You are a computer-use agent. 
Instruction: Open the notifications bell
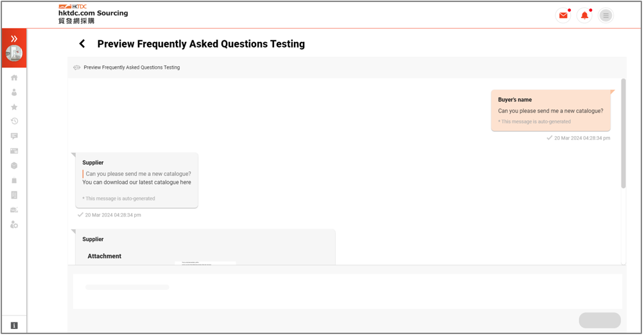(x=584, y=15)
